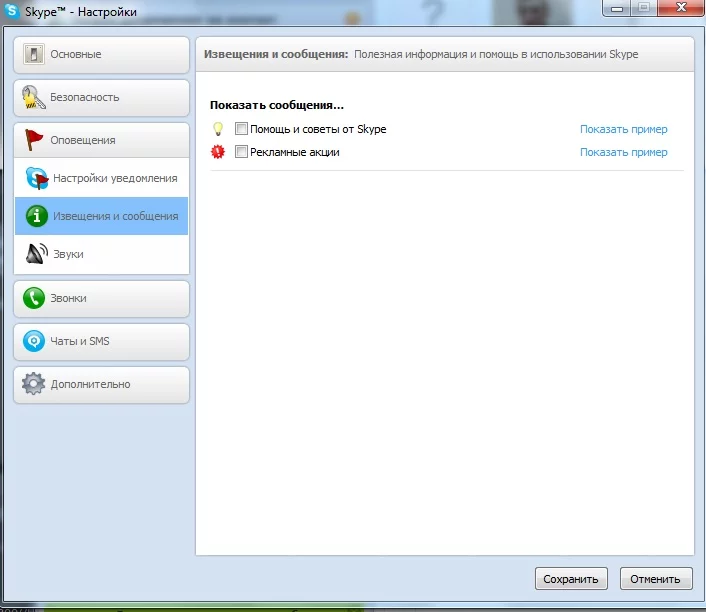Click the green phone Звонки icon
Viewport: 706px width, 612px height.
click(34, 298)
